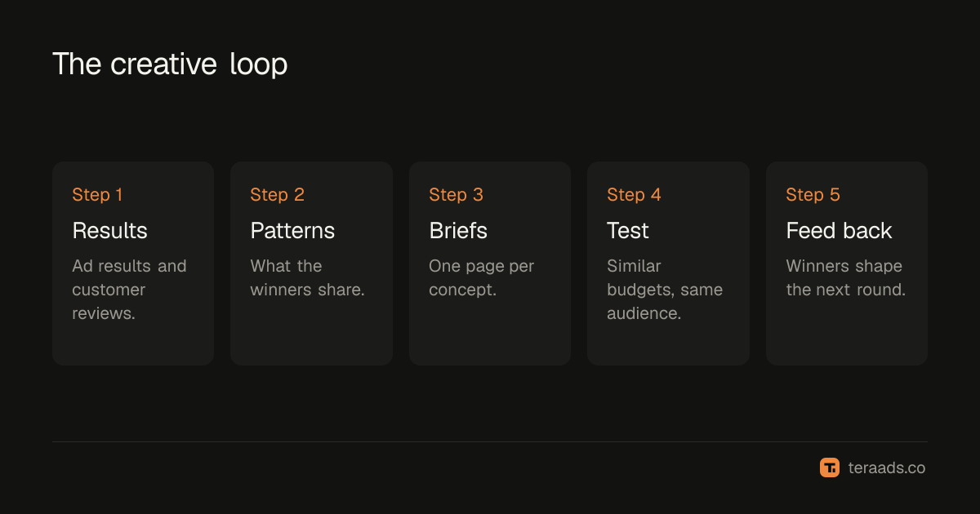
Task: Click the "Test" heading
Action: 628,231
